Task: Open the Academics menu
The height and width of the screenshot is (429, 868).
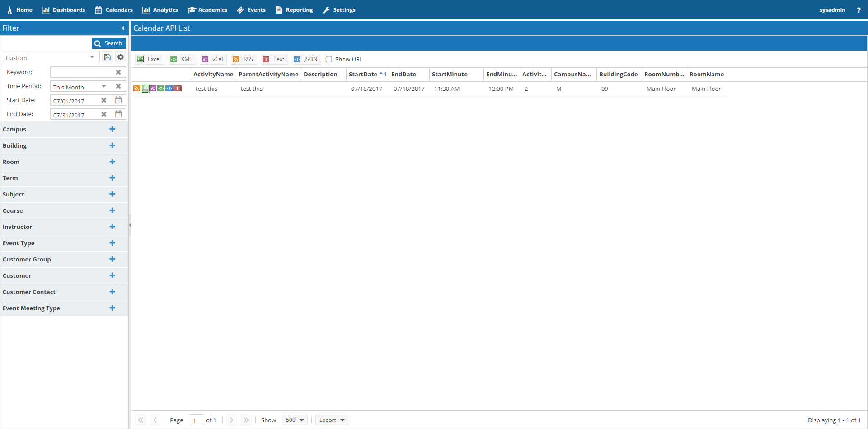Action: (207, 10)
